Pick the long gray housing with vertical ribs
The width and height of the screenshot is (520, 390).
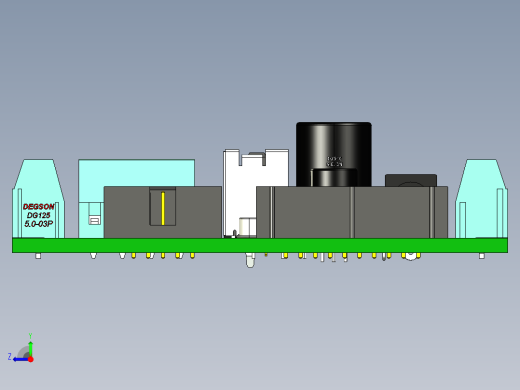[352, 212]
